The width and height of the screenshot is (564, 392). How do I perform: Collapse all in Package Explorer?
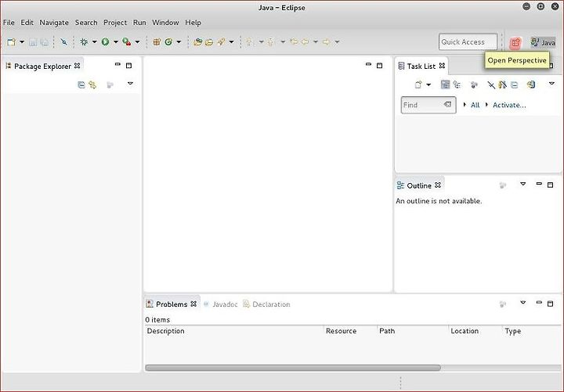coord(81,85)
